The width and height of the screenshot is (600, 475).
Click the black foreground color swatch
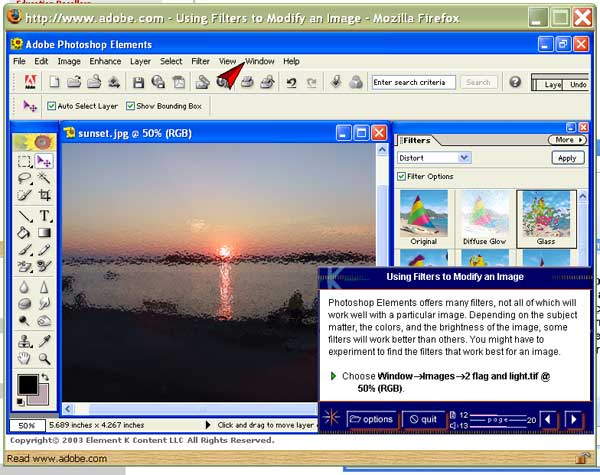click(28, 385)
